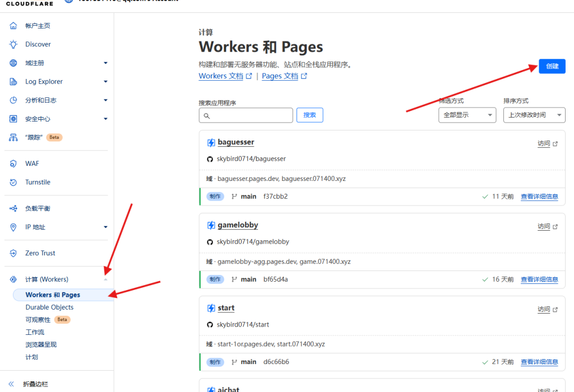Click domain text baguesser.pages.dev, baguesser.071400.xyz
The width and height of the screenshot is (574, 392).
(281, 179)
